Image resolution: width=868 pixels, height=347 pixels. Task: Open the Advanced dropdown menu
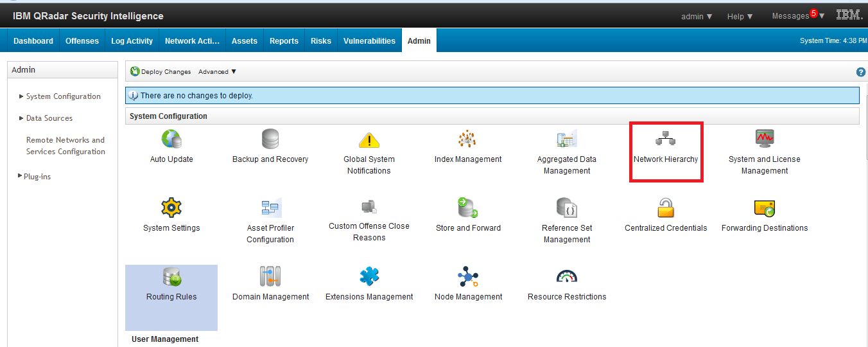click(217, 72)
